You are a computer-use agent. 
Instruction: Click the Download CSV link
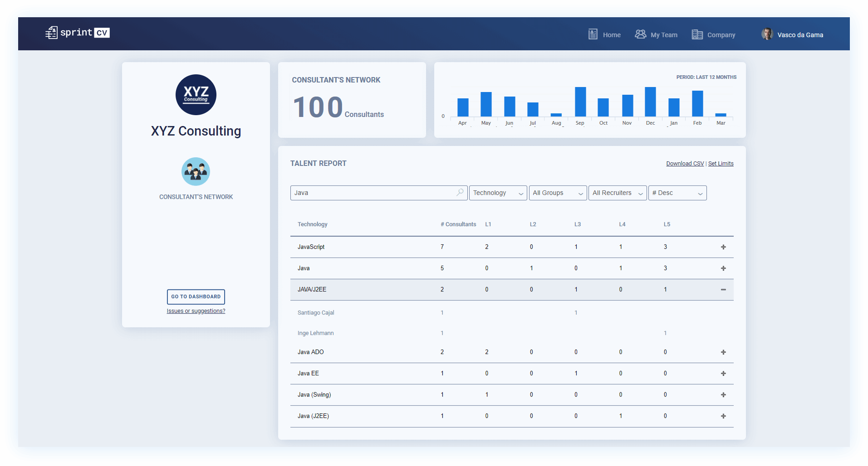(685, 164)
